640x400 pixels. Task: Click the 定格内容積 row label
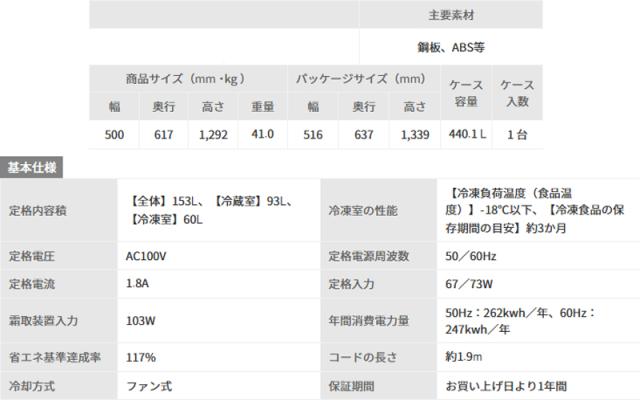[x=38, y=211]
